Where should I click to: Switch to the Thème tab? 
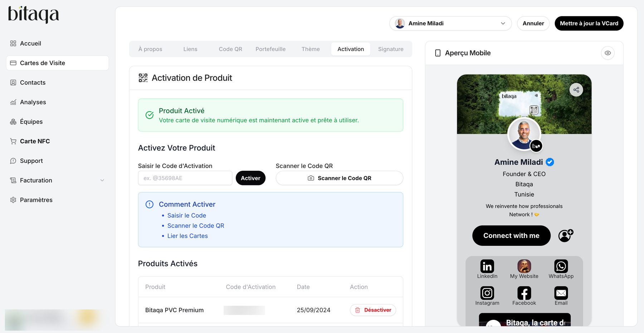(x=311, y=49)
